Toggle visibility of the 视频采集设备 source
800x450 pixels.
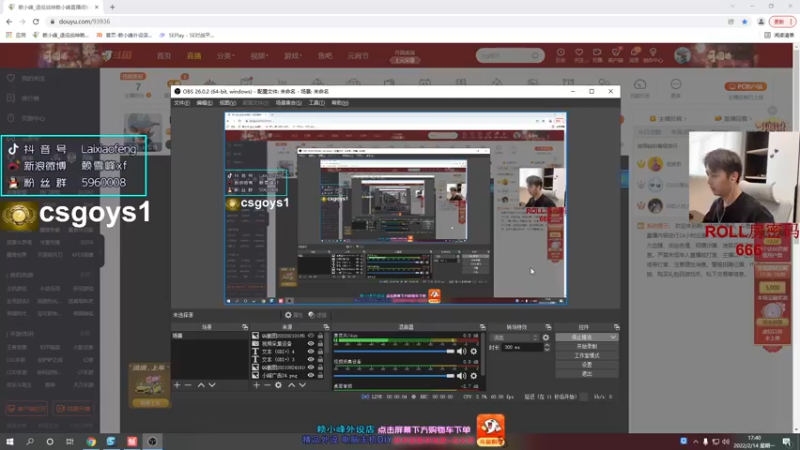click(311, 343)
